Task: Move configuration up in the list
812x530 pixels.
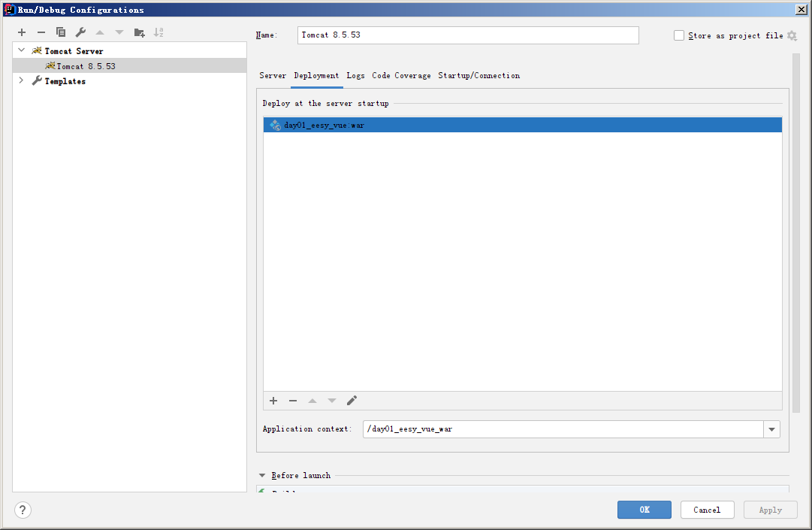Action: 100,32
